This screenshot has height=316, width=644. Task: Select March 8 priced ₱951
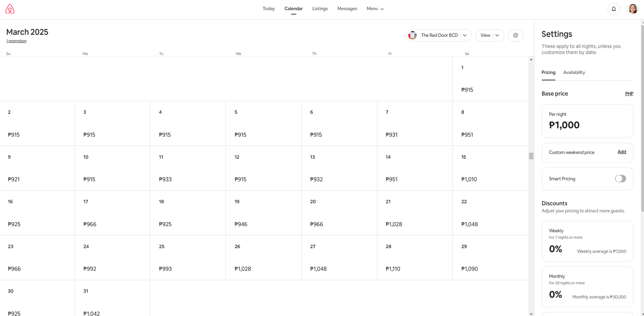pos(490,124)
